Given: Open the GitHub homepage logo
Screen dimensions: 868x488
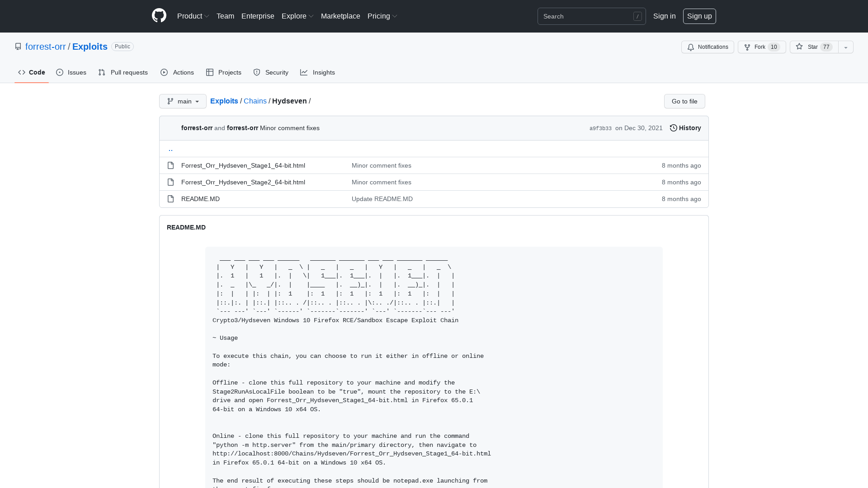Looking at the screenshot, I should pyautogui.click(x=159, y=16).
